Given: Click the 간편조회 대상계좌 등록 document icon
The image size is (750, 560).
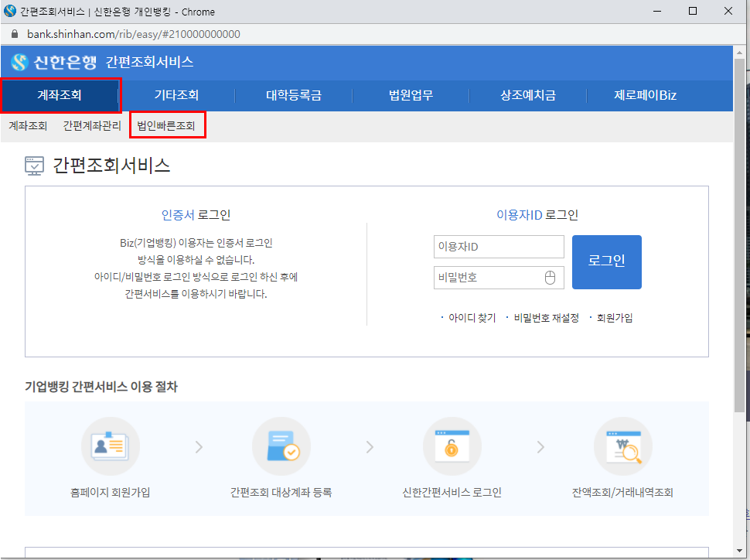Looking at the screenshot, I should point(281,446).
